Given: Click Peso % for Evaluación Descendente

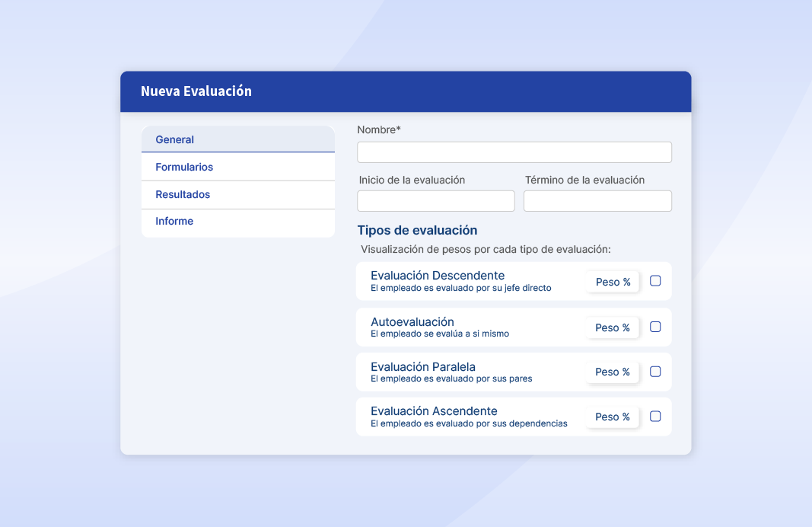Looking at the screenshot, I should point(612,281).
